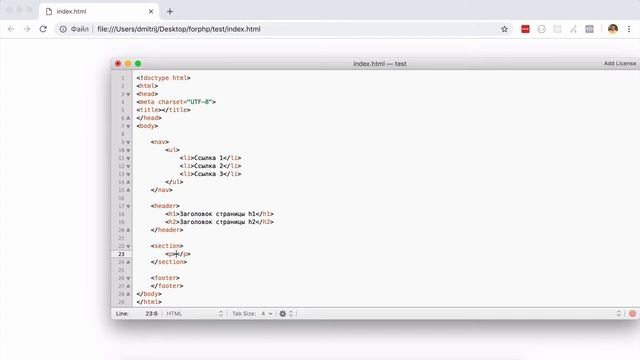Collapse the section block on line 22

pos(128,246)
